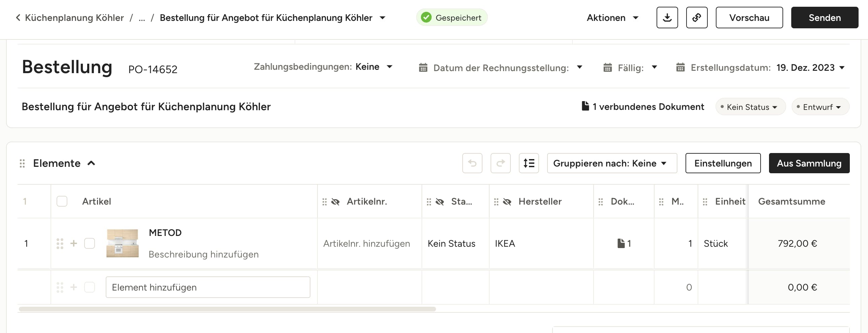This screenshot has width=868, height=333.
Task: Open the Erstellungsdatum dropdown showing 19. Dez. 2023
Action: (811, 67)
